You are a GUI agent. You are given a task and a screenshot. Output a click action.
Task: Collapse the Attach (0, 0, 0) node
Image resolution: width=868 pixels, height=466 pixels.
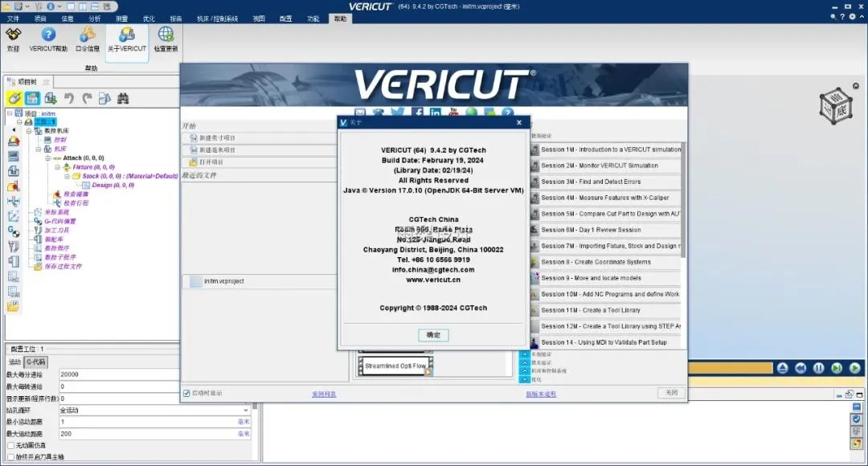(x=47, y=158)
